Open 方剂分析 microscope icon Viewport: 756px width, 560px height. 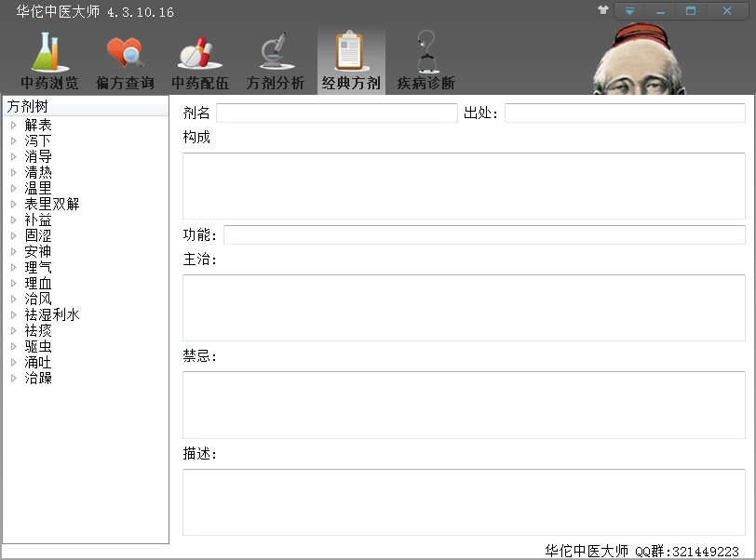click(x=275, y=54)
